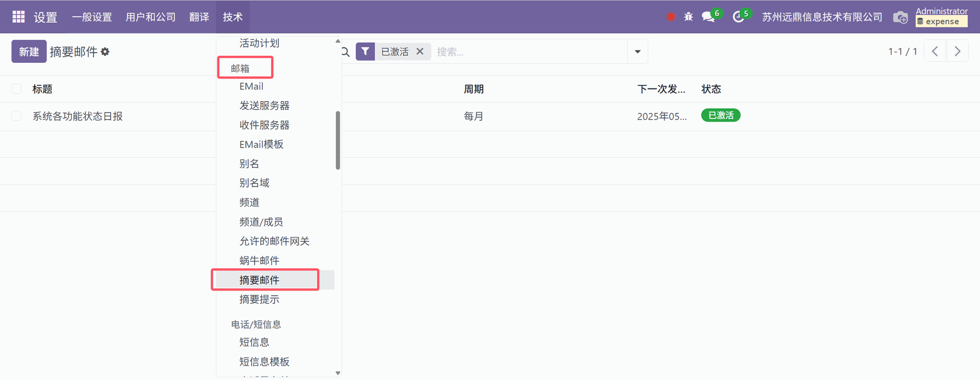This screenshot has height=380, width=980.
Task: Click the search magnifier icon
Action: (346, 52)
